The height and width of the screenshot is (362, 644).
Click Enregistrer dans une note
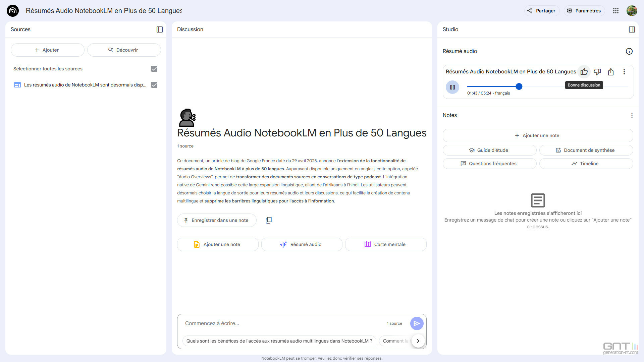[x=217, y=220]
